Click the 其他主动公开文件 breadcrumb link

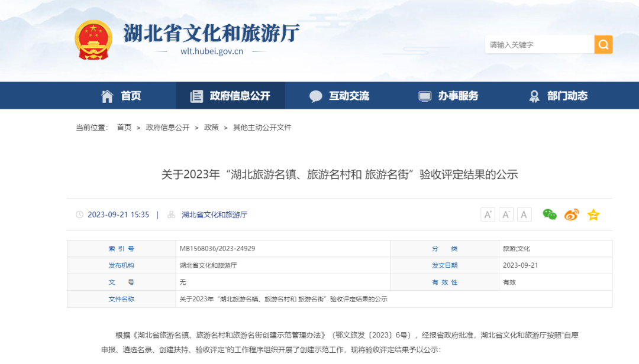click(262, 128)
